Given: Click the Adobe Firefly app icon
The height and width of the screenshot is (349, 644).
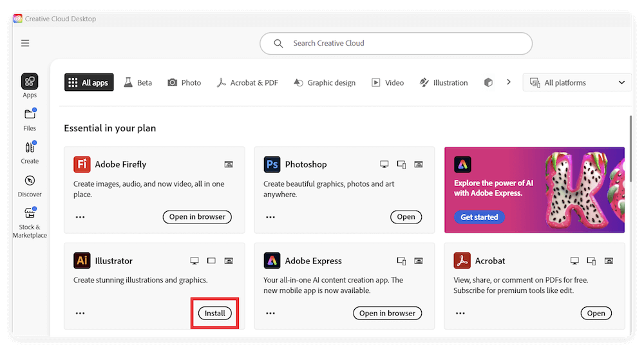Looking at the screenshot, I should click(x=82, y=164).
